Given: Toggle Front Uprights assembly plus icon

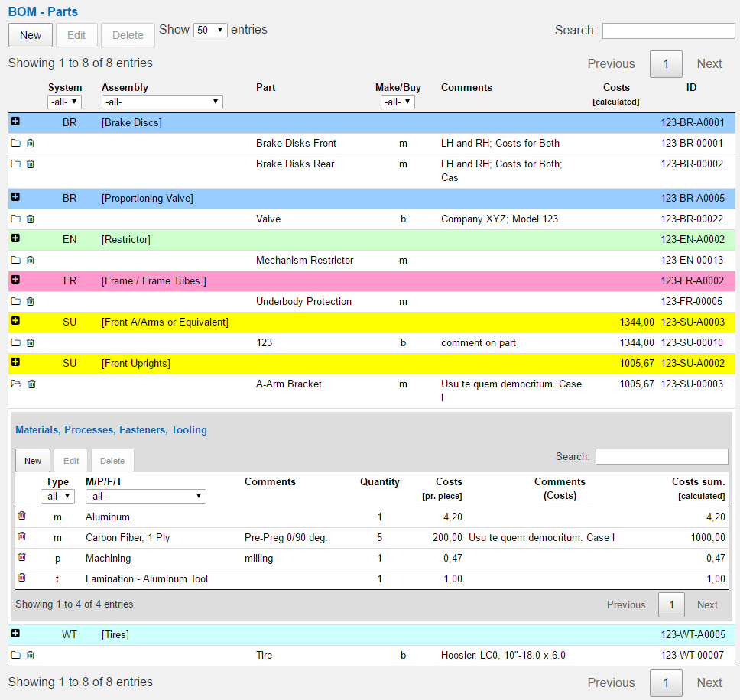Looking at the screenshot, I should [x=15, y=363].
